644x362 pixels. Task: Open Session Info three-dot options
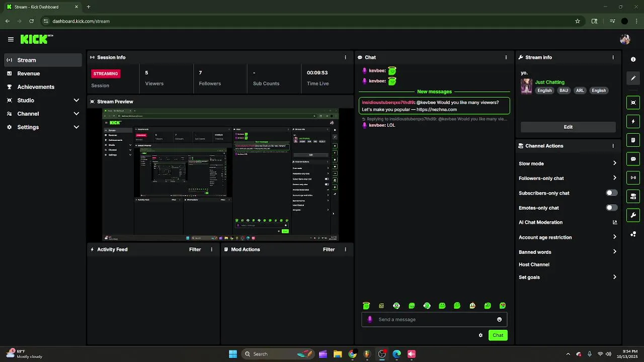[x=345, y=57]
